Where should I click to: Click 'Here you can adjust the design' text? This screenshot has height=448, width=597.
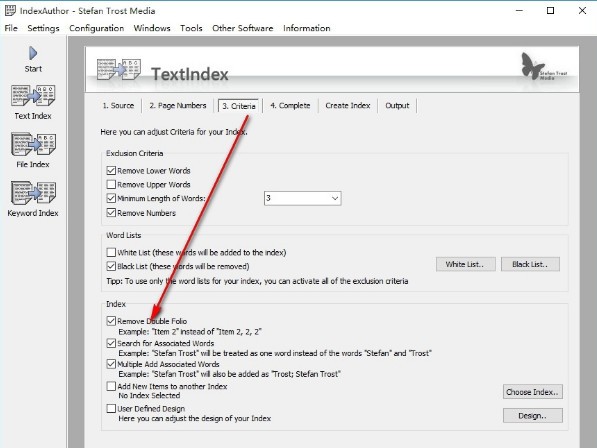[195, 418]
